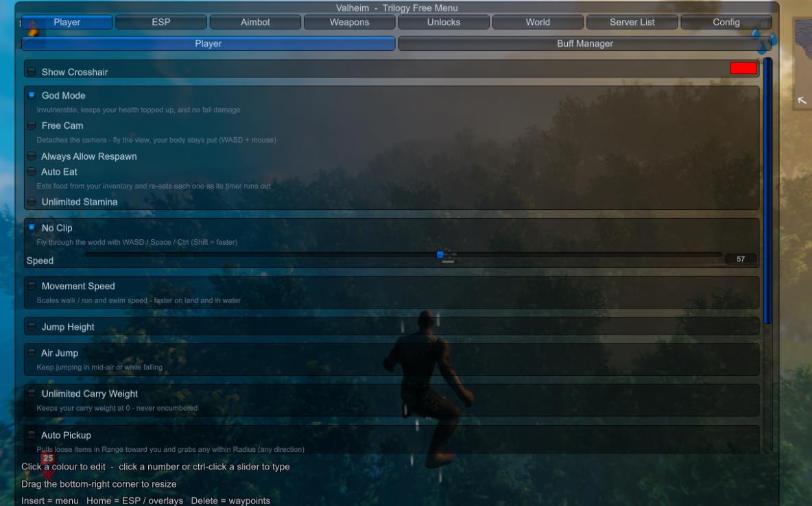Image resolution: width=812 pixels, height=506 pixels.
Task: Enable the Auto Pickup checkbox
Action: [x=32, y=435]
